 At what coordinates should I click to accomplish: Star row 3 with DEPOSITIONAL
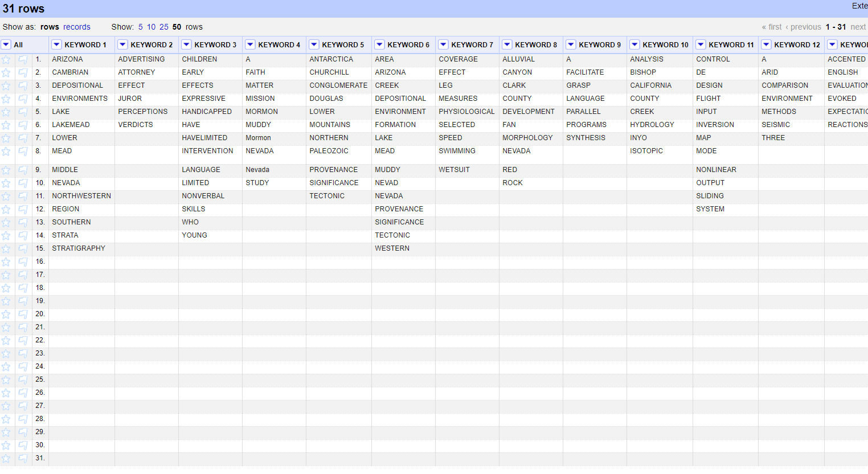(6, 85)
